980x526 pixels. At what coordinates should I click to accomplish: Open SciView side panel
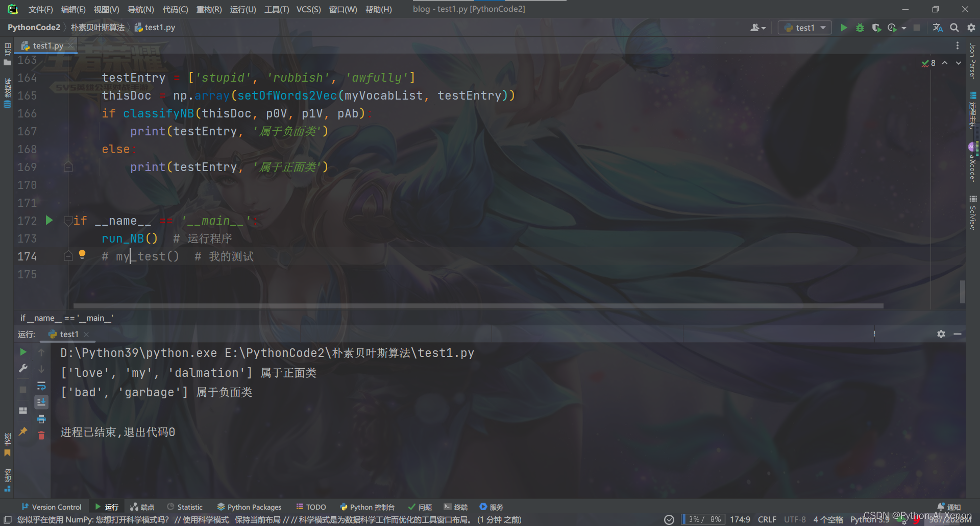[973, 212]
